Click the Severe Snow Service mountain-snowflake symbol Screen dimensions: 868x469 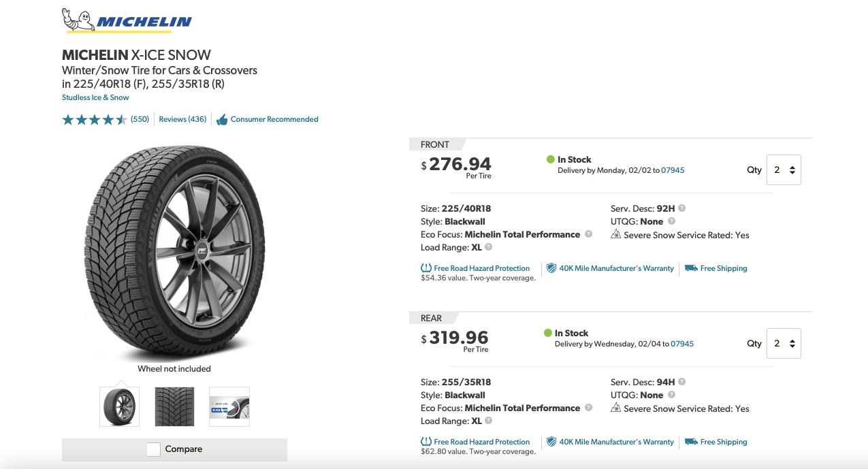click(x=615, y=234)
